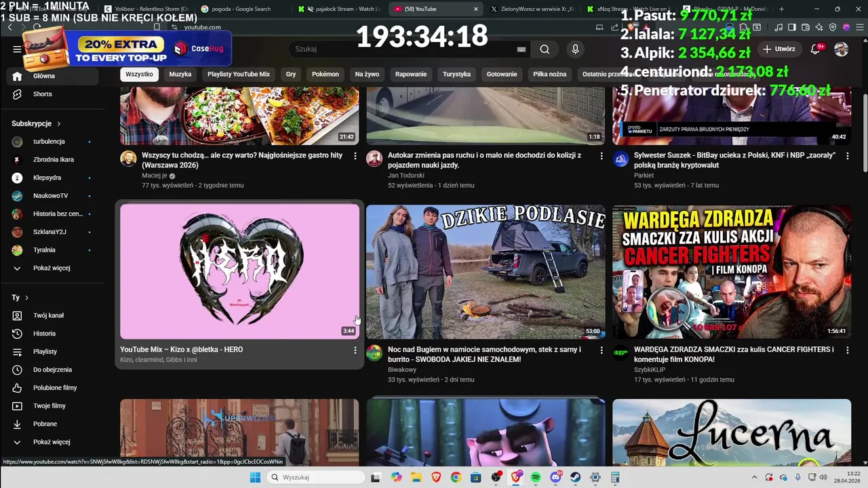This screenshot has width=868, height=488.
Task: Start voice search with microphone icon
Action: click(x=575, y=49)
